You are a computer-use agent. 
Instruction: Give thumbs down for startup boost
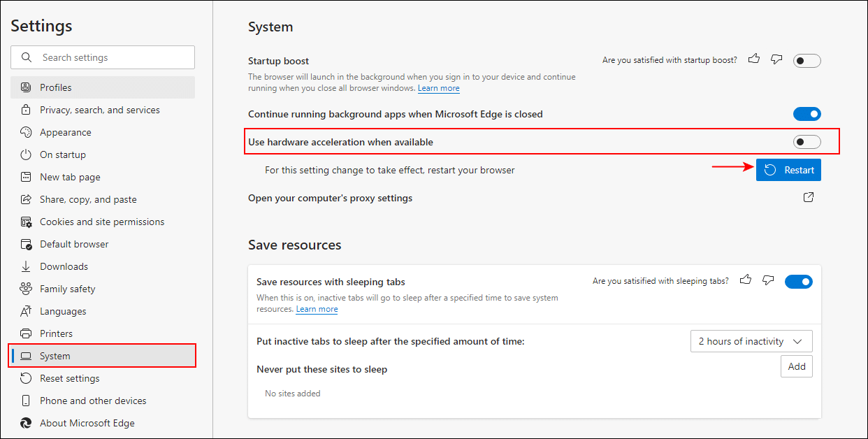pos(776,59)
